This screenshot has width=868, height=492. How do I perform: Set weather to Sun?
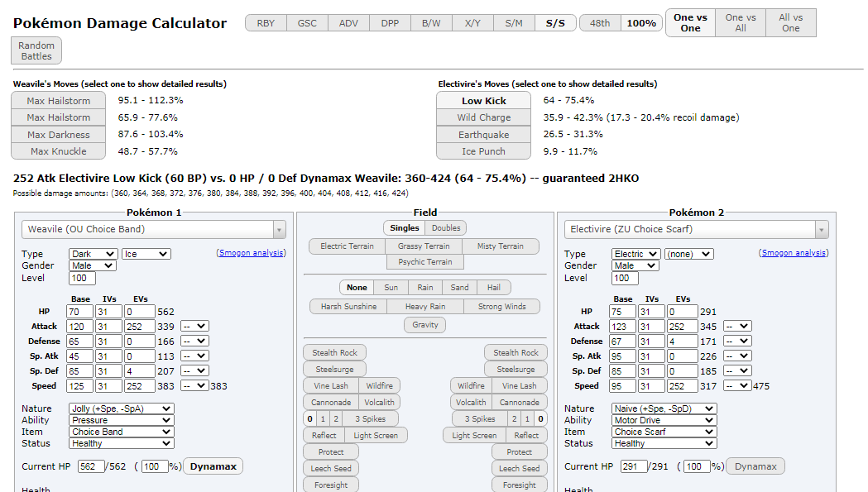(x=391, y=287)
